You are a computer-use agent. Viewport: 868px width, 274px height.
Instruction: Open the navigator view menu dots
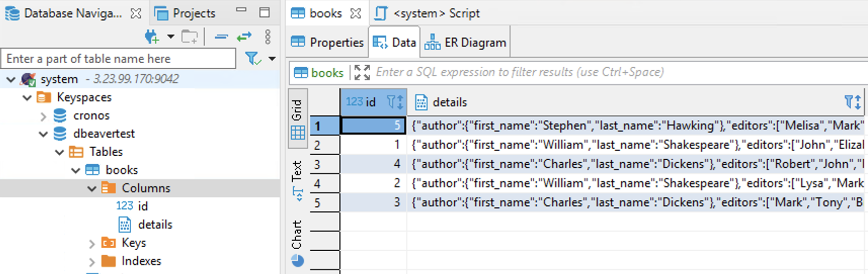coord(268,36)
